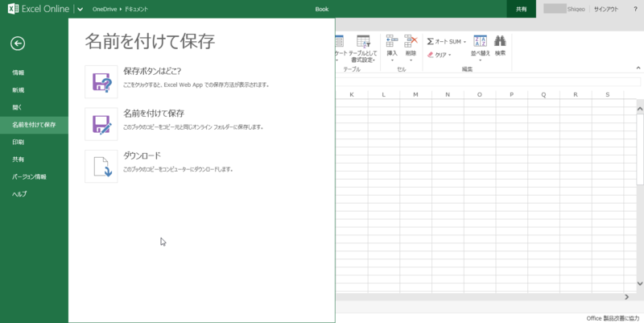Click the download document arrow icon
The height and width of the screenshot is (323, 644).
click(x=101, y=167)
